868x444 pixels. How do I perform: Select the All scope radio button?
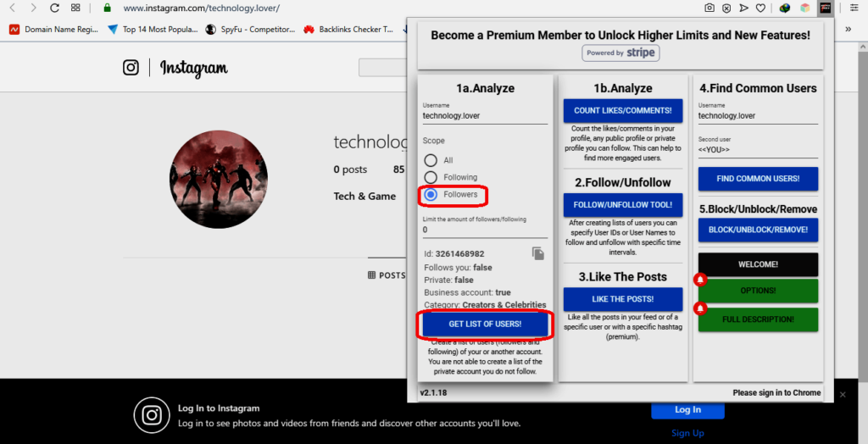click(x=431, y=160)
